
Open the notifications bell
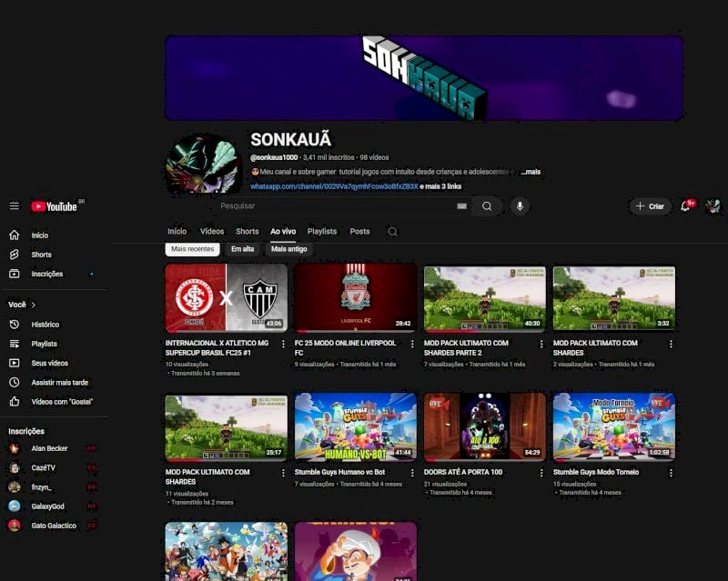pyautogui.click(x=685, y=206)
